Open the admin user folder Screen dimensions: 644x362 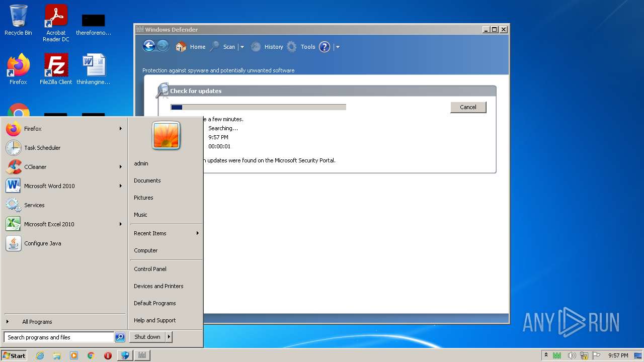click(166, 163)
